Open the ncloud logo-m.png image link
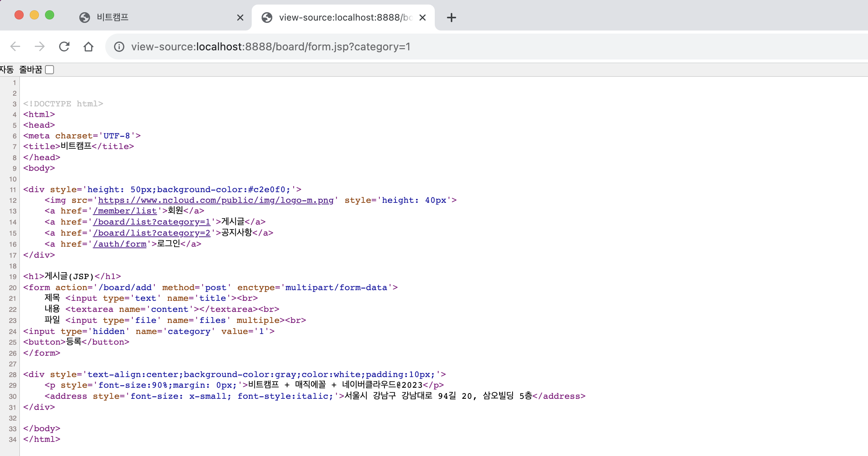Screen dimensions: 868x456 click(x=216, y=200)
